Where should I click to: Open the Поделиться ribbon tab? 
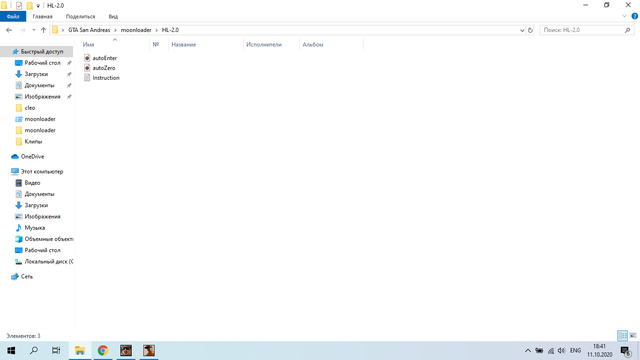click(x=80, y=16)
